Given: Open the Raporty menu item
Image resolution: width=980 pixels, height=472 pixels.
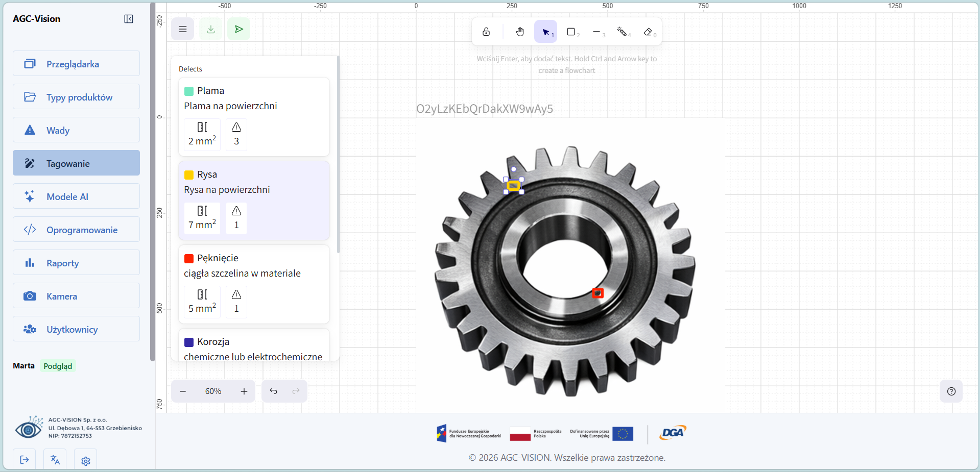Looking at the screenshot, I should 76,263.
